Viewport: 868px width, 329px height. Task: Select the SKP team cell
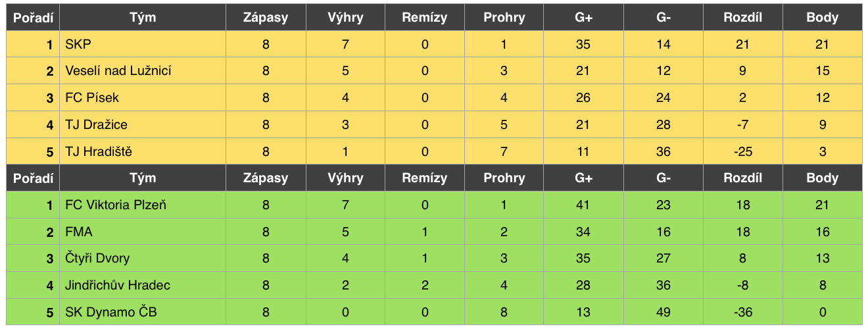click(143, 45)
